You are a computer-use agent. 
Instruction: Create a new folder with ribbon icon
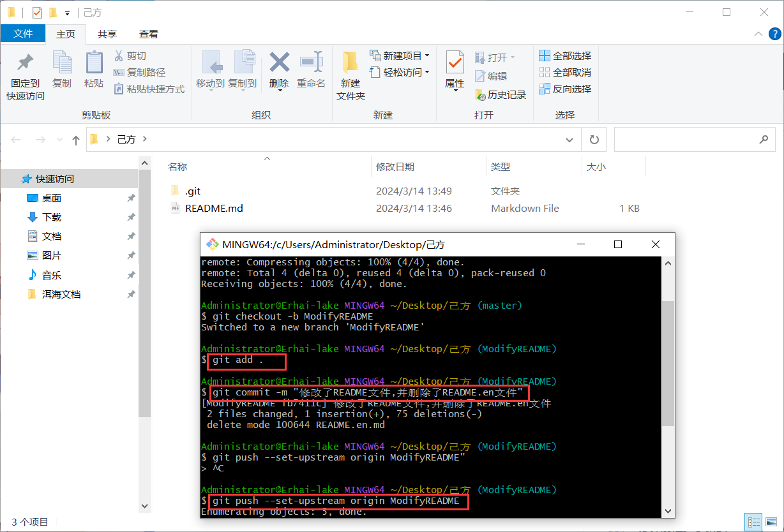350,63
